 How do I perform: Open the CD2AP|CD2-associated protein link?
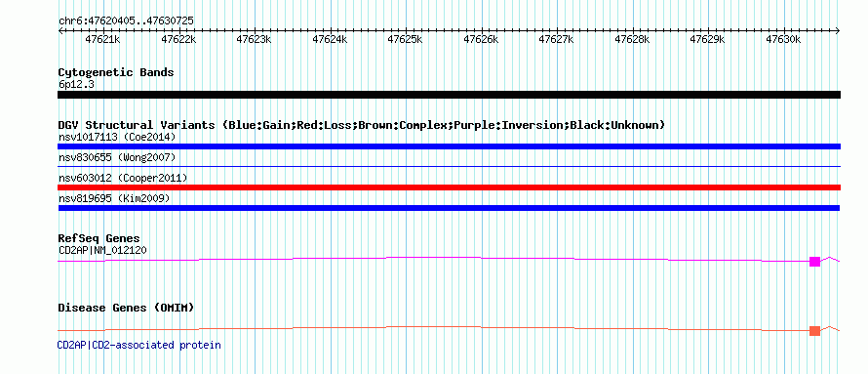(x=138, y=345)
